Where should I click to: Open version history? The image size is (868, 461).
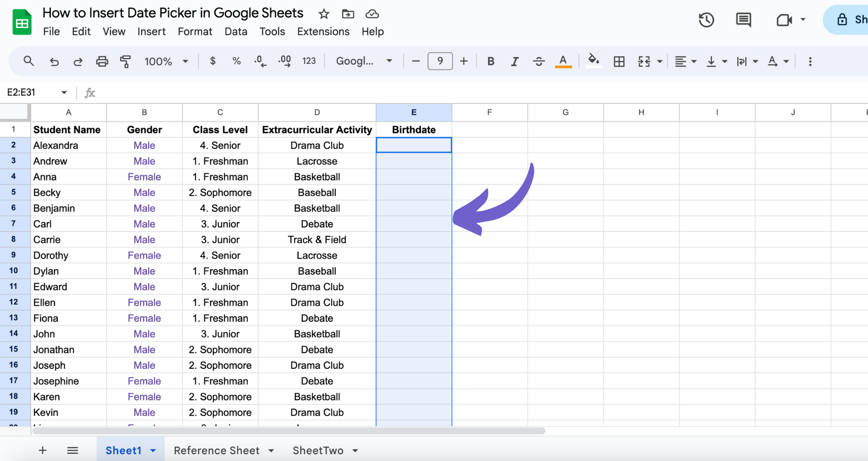point(706,20)
